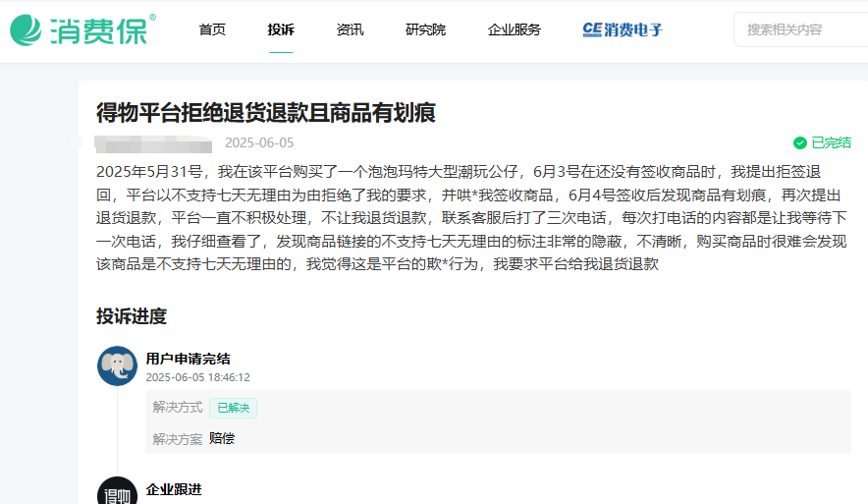This screenshot has height=504, width=868.
Task: Click the 企业跟进 entry title
Action: [x=174, y=489]
